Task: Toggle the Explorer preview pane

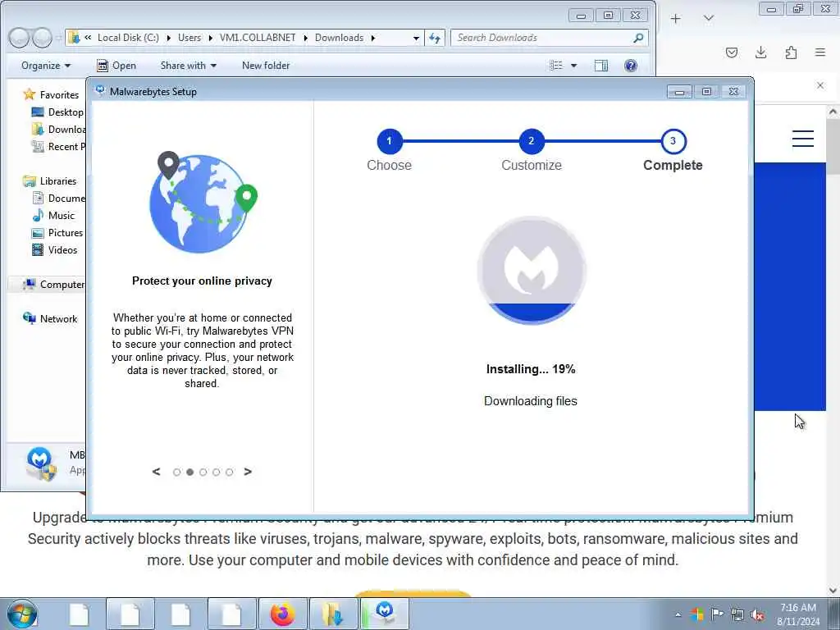Action: coord(601,66)
